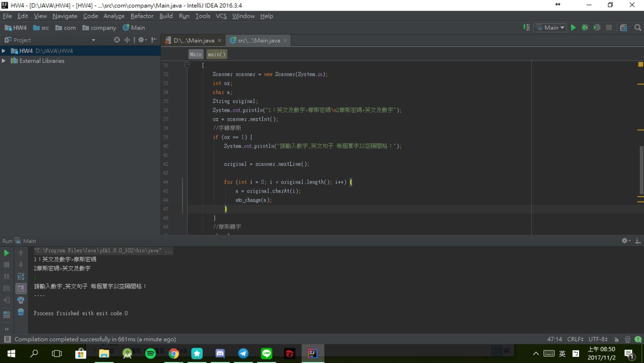This screenshot has height=363, width=644.
Task: Open the Refactor menu
Action: coord(142,16)
